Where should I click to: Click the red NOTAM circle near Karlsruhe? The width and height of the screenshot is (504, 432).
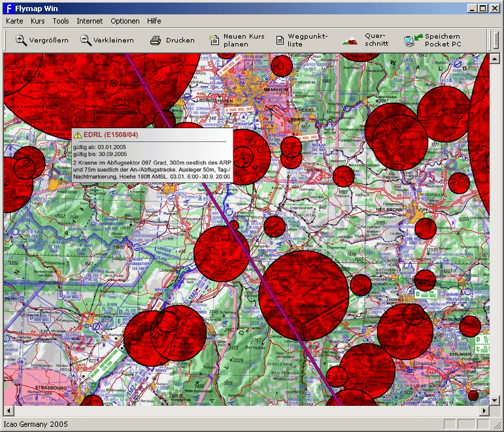pyautogui.click(x=222, y=254)
